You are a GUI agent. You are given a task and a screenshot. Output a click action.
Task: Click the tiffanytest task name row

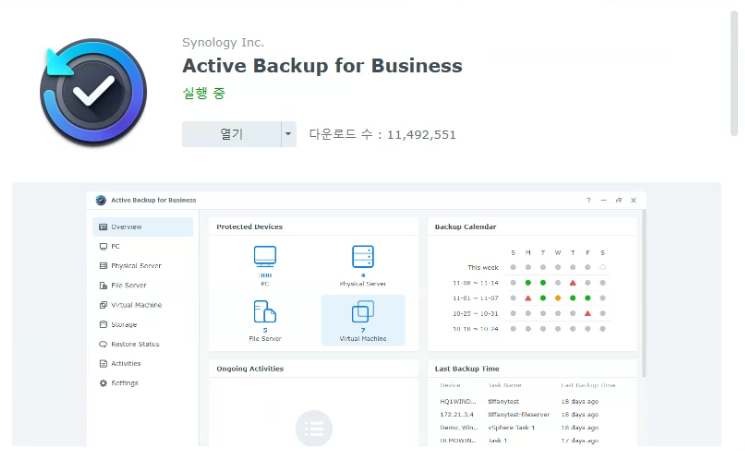click(503, 402)
